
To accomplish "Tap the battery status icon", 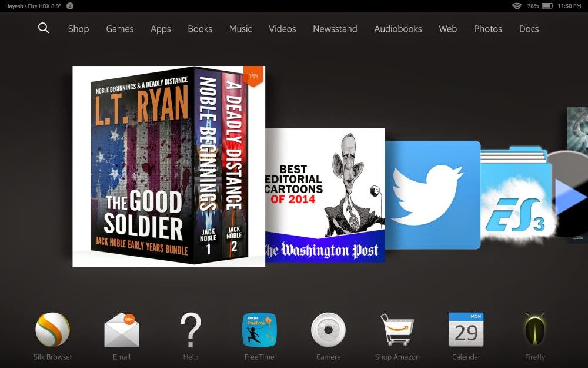I will coord(547,6).
